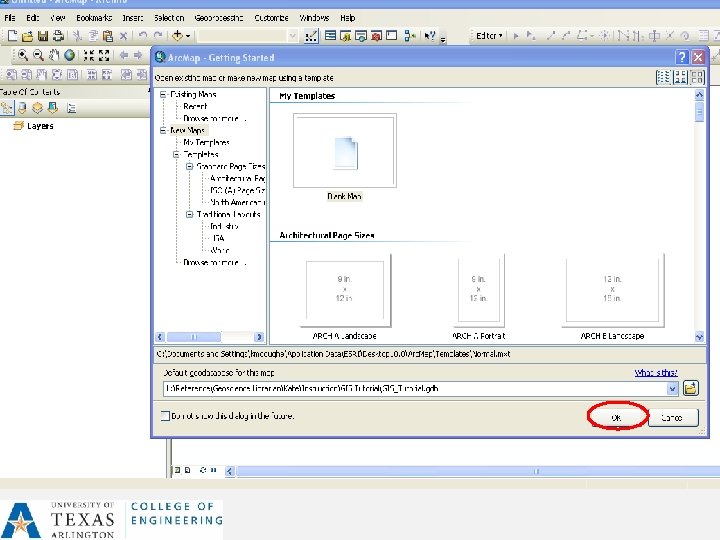This screenshot has width=720, height=540.
Task: Open the default geodatabase path dropdown
Action: [672, 389]
